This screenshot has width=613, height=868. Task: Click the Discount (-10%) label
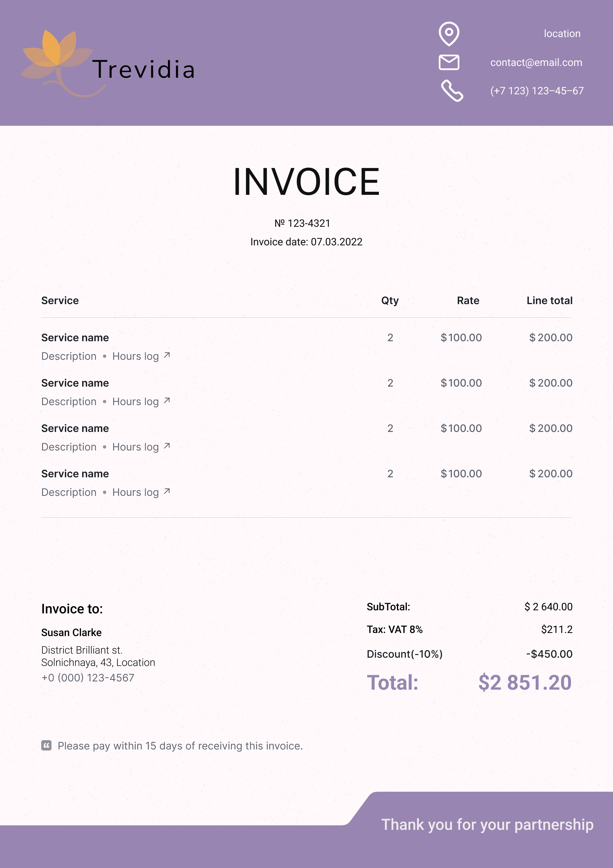[x=404, y=654]
